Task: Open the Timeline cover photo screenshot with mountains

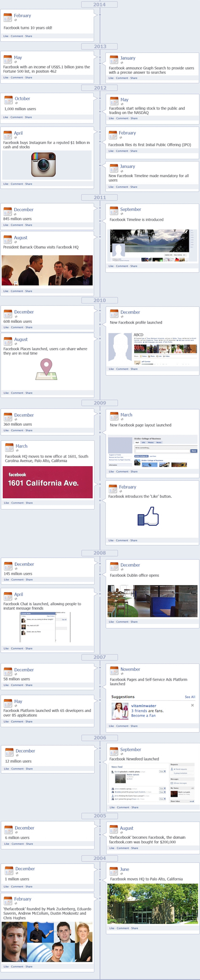Action: tap(152, 245)
